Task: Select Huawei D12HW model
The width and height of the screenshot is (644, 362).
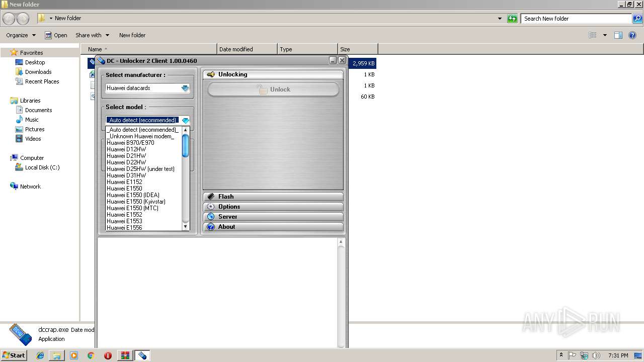Action: [143, 149]
